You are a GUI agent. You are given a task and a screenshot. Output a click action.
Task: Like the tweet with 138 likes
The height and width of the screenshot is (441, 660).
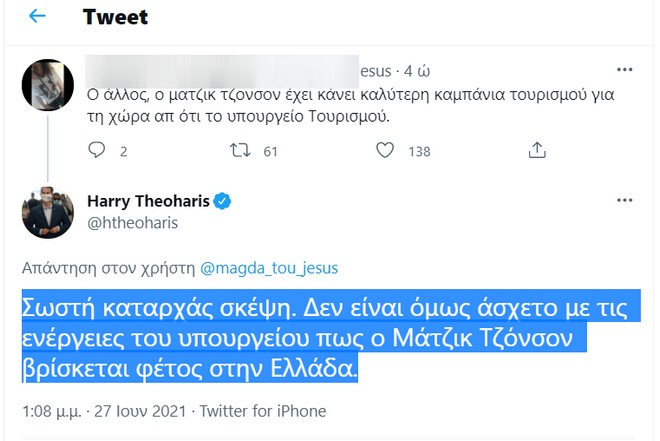pos(385,150)
